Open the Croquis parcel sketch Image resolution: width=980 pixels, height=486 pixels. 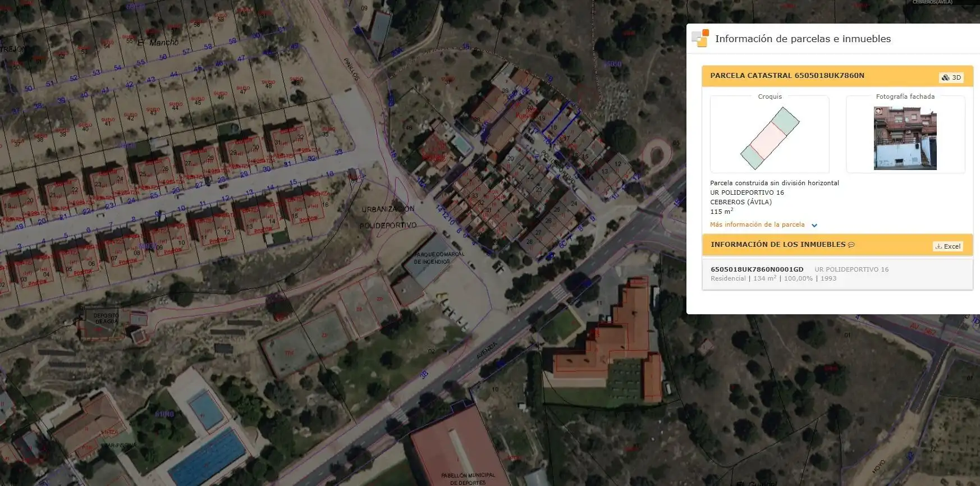pos(770,138)
